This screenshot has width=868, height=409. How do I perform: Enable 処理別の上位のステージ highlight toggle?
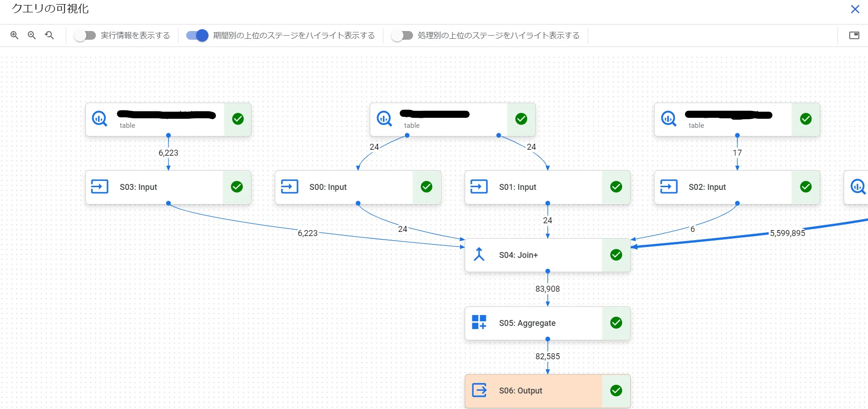tap(402, 36)
